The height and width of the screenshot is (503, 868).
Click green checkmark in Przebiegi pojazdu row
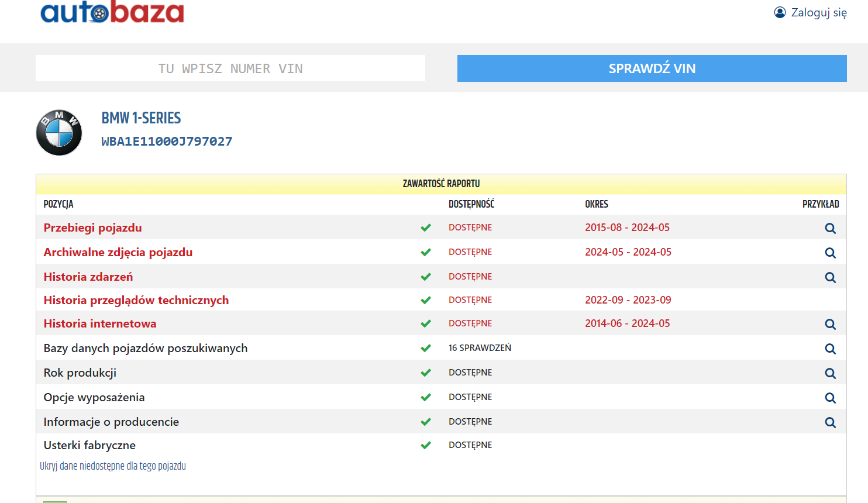tap(426, 228)
